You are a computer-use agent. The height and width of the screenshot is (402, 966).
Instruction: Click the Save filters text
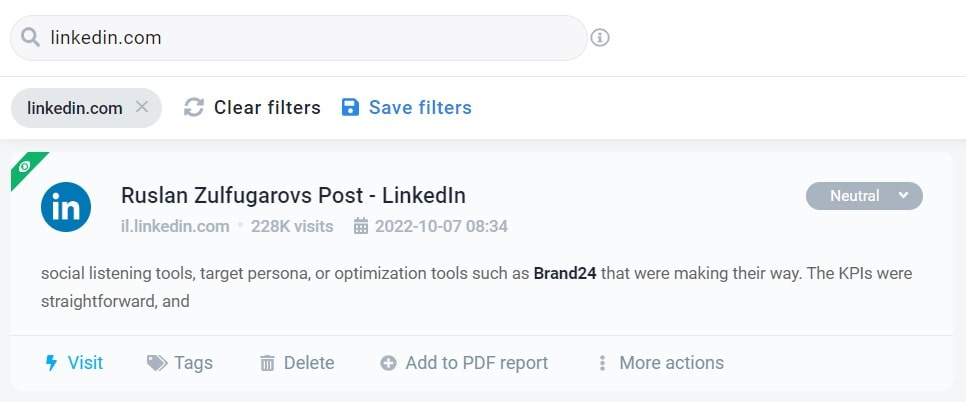point(420,107)
